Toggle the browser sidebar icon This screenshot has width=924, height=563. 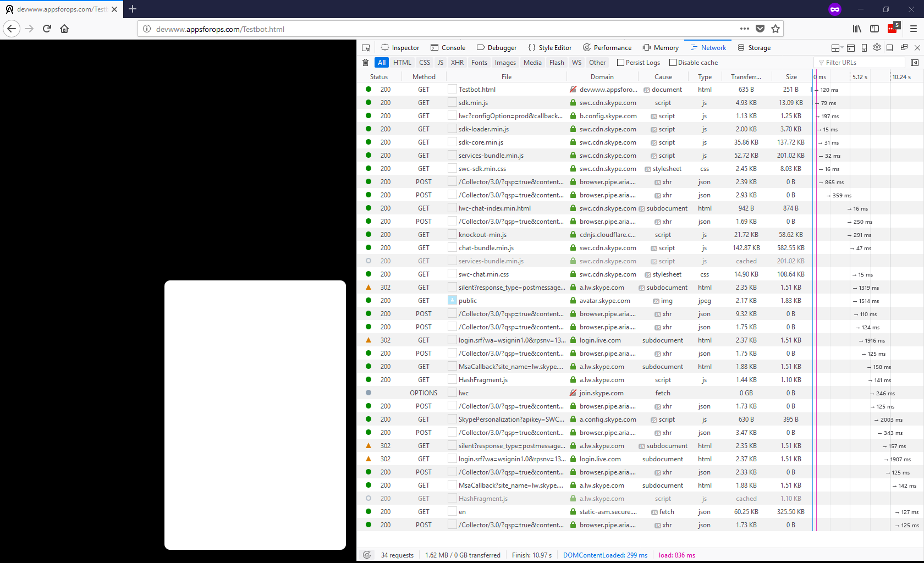pyautogui.click(x=876, y=29)
